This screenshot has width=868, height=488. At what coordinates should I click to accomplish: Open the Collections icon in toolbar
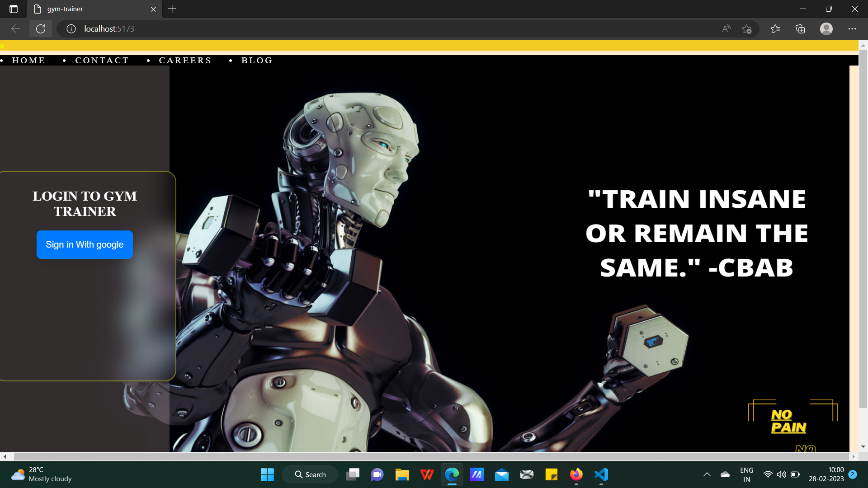click(800, 29)
